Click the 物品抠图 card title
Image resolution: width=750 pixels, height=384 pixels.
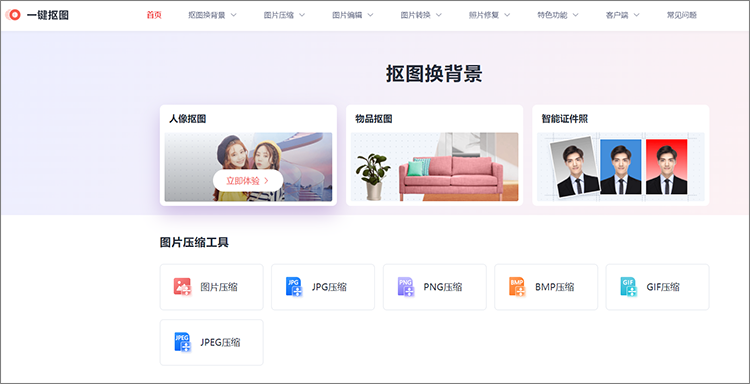point(374,119)
